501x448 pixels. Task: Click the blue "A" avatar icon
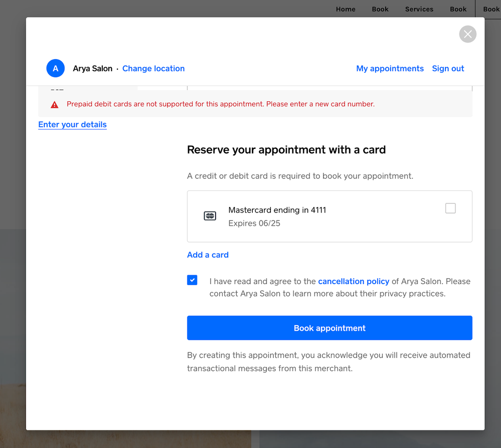coord(56,69)
